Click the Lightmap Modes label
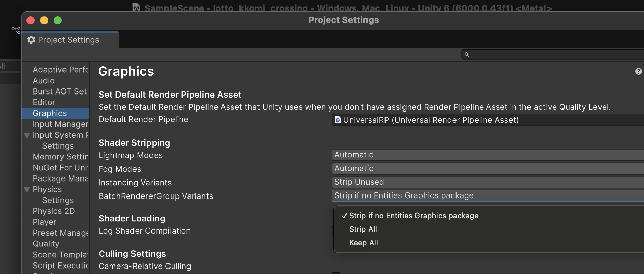The width and height of the screenshot is (644, 274). pos(130,155)
